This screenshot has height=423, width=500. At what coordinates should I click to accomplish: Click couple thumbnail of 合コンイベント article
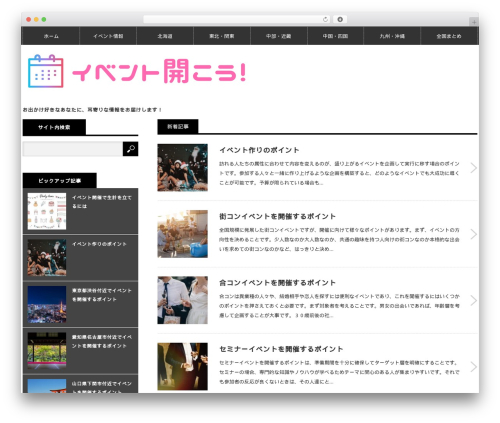click(182, 300)
